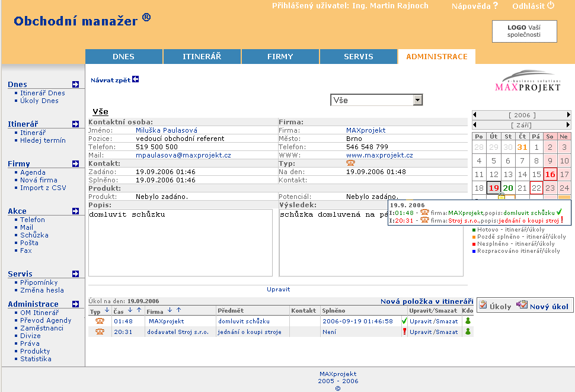Click the Upravit link below description
The height and width of the screenshot is (392, 575).
(279, 290)
